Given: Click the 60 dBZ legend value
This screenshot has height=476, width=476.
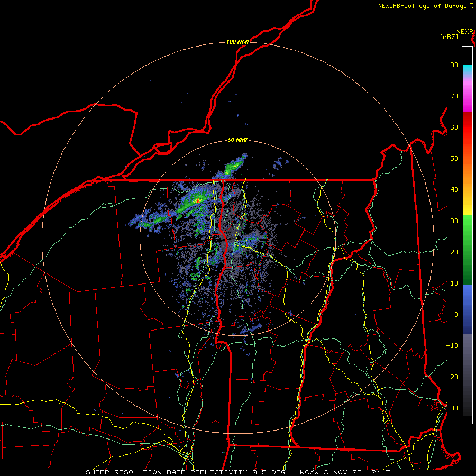Looking at the screenshot, I should (454, 127).
